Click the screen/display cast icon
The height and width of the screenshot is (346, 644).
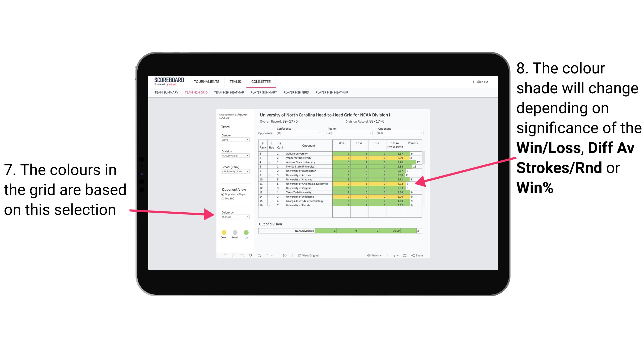393,255
